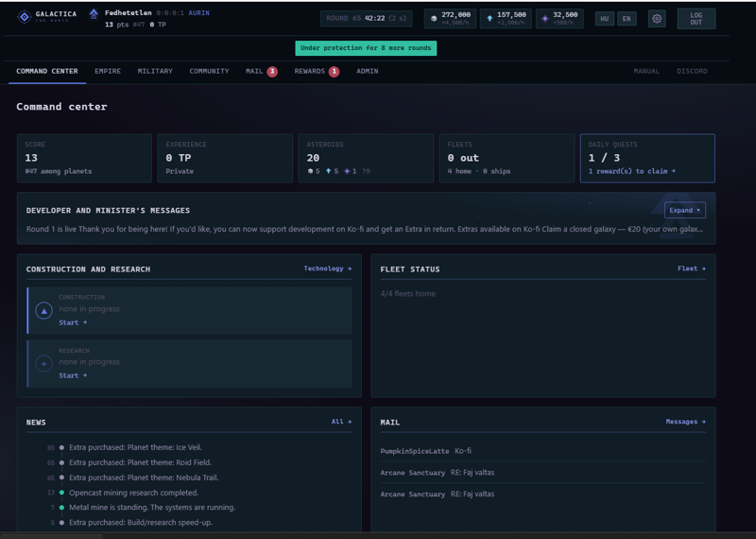Screen dimensions: 756x539
Task: Open the last Arcane Sanctuary RE: Faj valtas mail
Action: [x=542, y=494]
